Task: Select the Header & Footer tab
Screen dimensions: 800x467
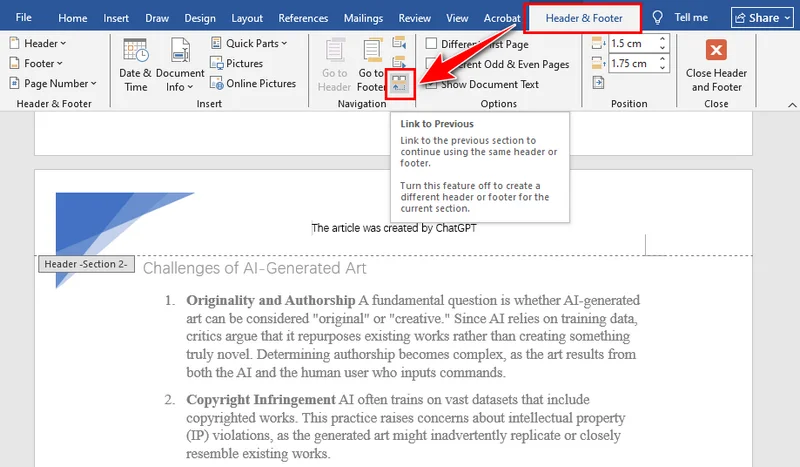Action: [584, 18]
